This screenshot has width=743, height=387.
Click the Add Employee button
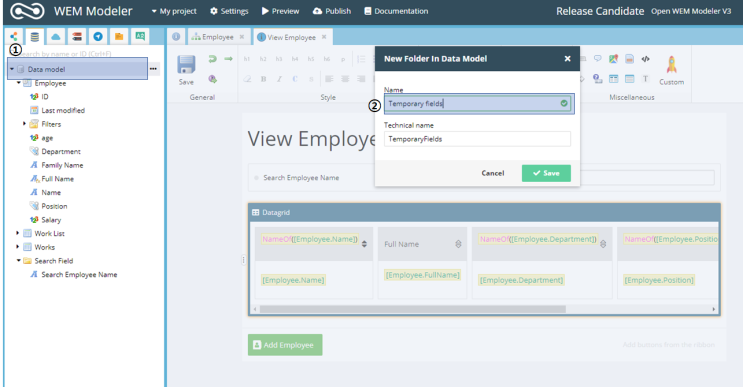(285, 345)
